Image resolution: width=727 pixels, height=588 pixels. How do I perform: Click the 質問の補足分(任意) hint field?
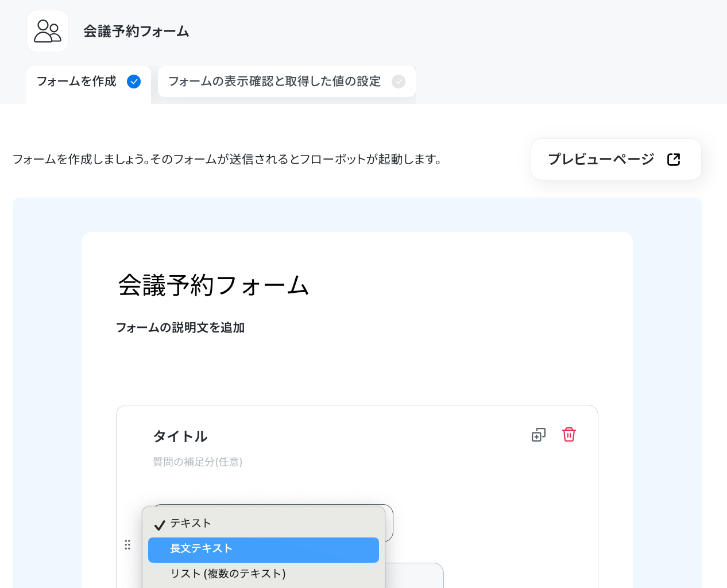coord(198,462)
